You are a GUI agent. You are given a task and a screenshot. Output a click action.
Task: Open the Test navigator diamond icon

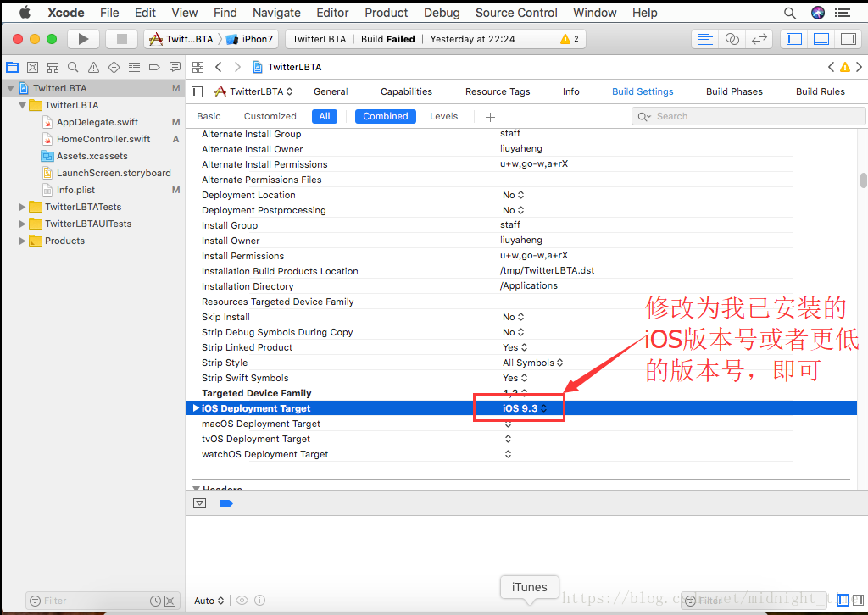(x=114, y=68)
